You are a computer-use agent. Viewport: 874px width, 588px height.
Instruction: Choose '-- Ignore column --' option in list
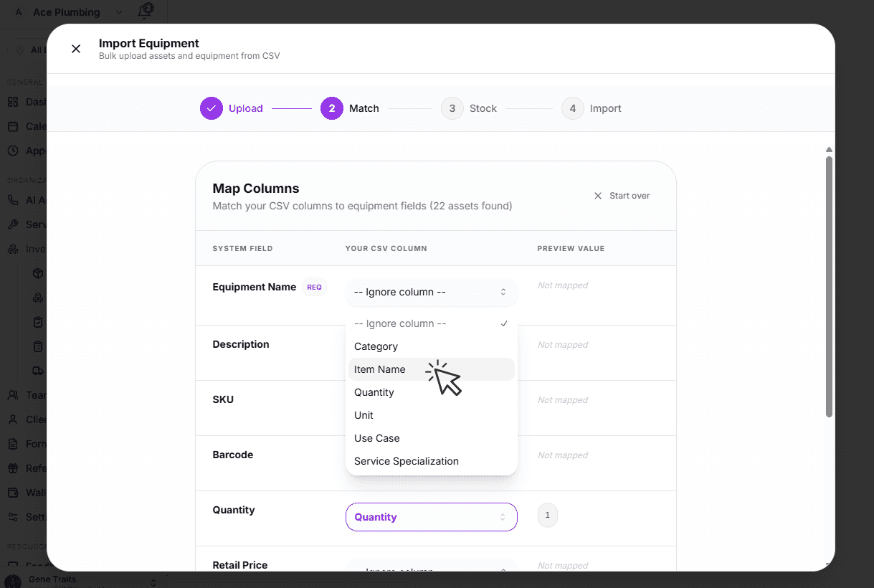coord(431,323)
